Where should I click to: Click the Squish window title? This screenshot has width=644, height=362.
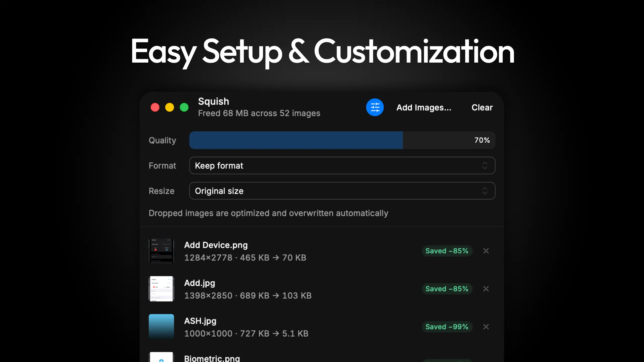214,101
